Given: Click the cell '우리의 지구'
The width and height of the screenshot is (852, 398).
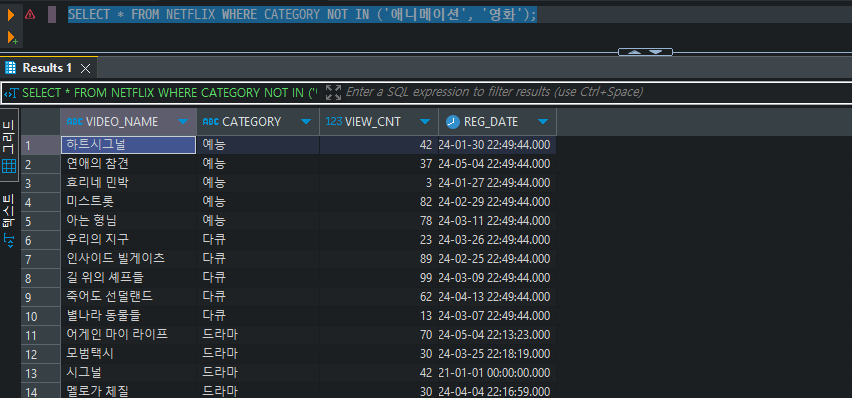Looking at the screenshot, I should pyautogui.click(x=128, y=240).
